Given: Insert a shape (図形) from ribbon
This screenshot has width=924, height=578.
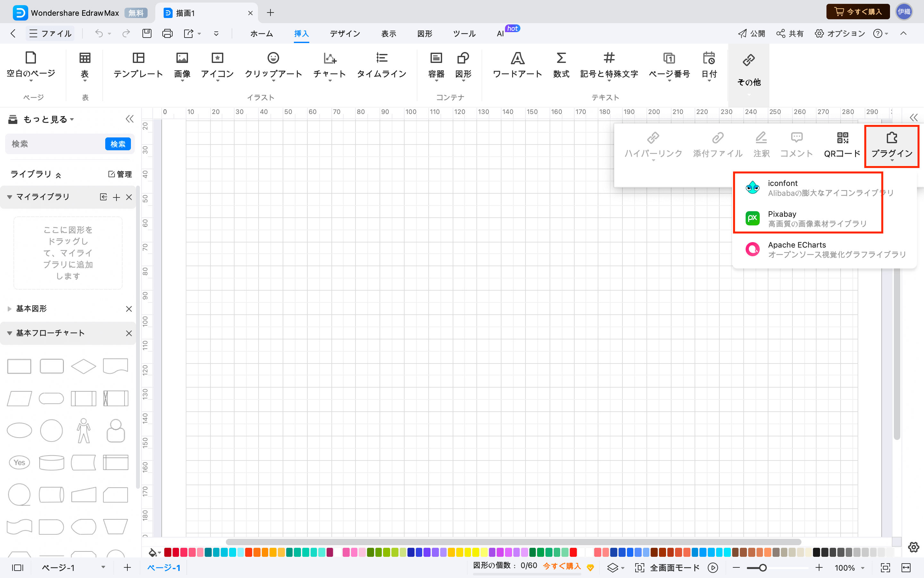Looking at the screenshot, I should click(x=463, y=66).
